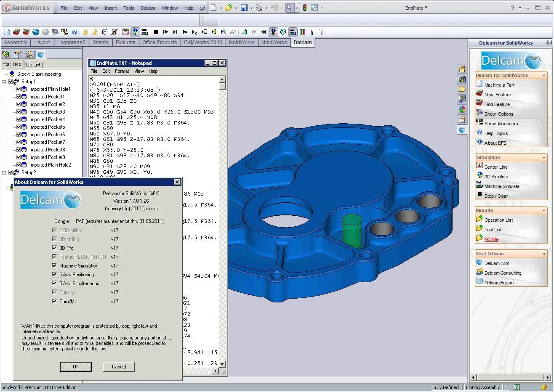Open the dropdown arrow beside the Print icon
The width and height of the screenshot is (554, 392).
pyautogui.click(x=266, y=8)
